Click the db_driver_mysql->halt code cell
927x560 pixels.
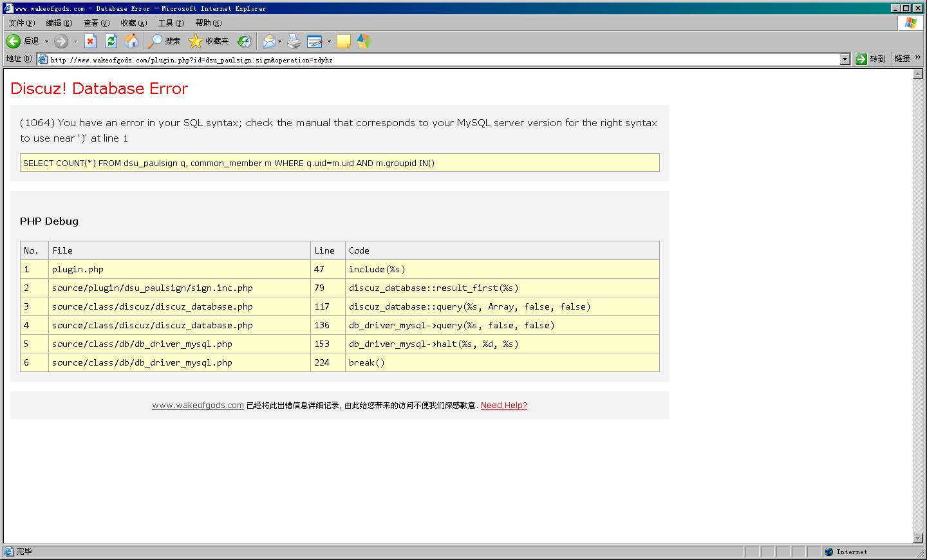click(x=502, y=344)
